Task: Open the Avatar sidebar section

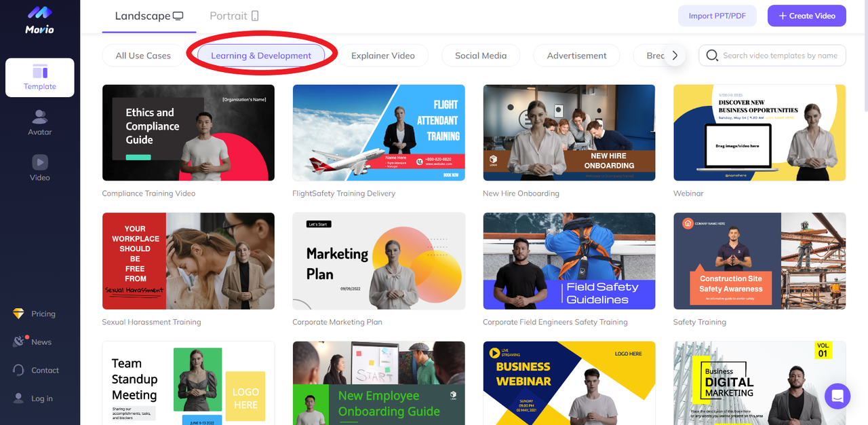Action: 40,123
